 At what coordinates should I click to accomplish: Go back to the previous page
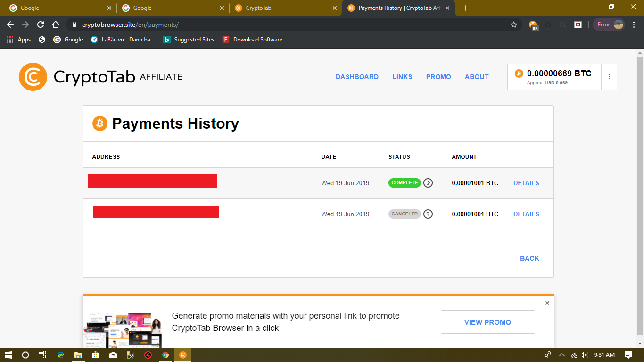[10, 25]
